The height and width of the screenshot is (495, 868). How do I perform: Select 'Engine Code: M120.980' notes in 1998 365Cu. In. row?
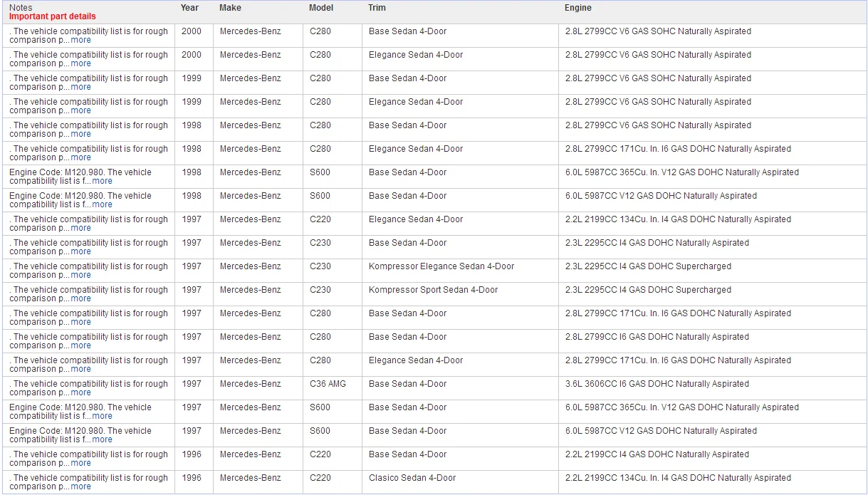80,177
